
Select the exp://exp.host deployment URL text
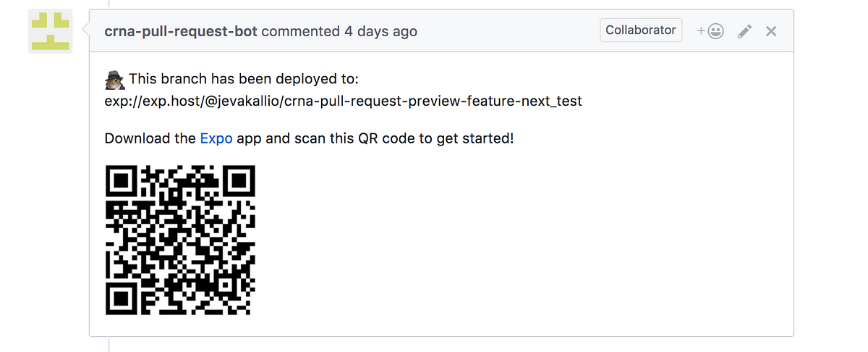[344, 101]
